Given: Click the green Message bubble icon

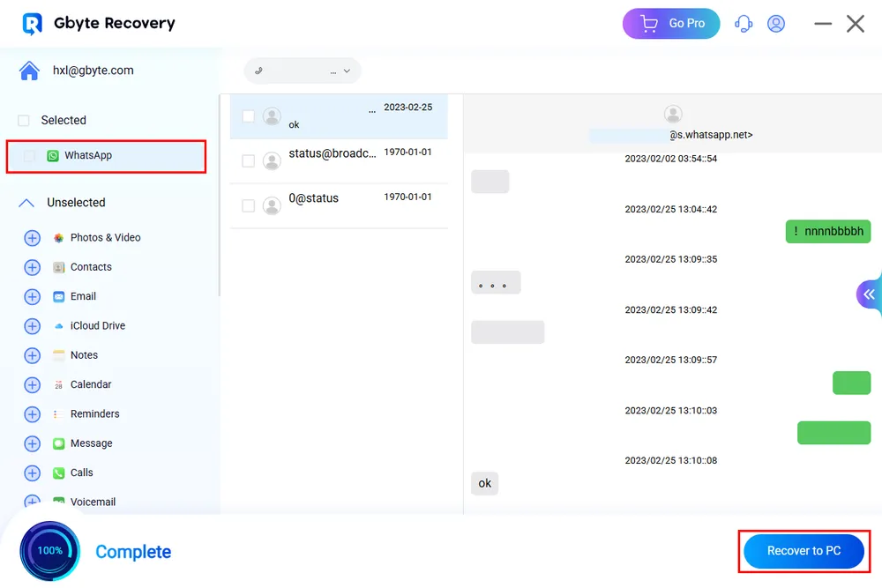Looking at the screenshot, I should 58,443.
